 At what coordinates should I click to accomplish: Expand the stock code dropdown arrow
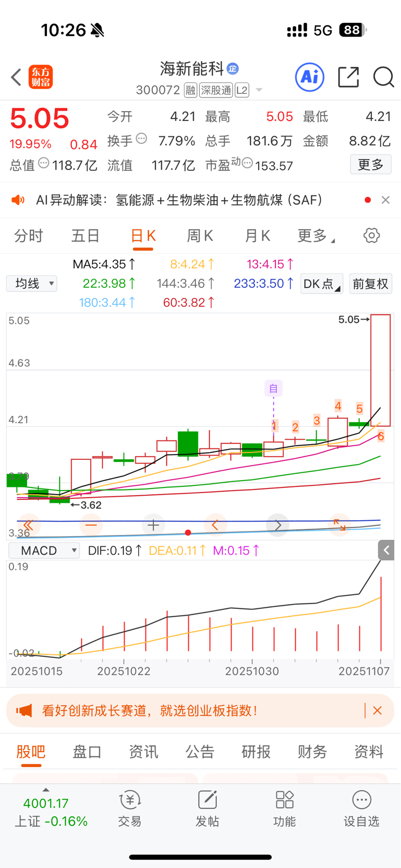pos(259,91)
